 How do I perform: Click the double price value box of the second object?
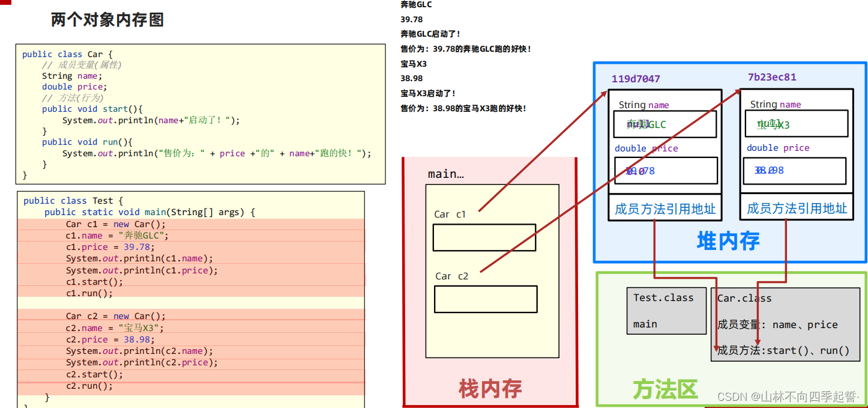pos(795,171)
